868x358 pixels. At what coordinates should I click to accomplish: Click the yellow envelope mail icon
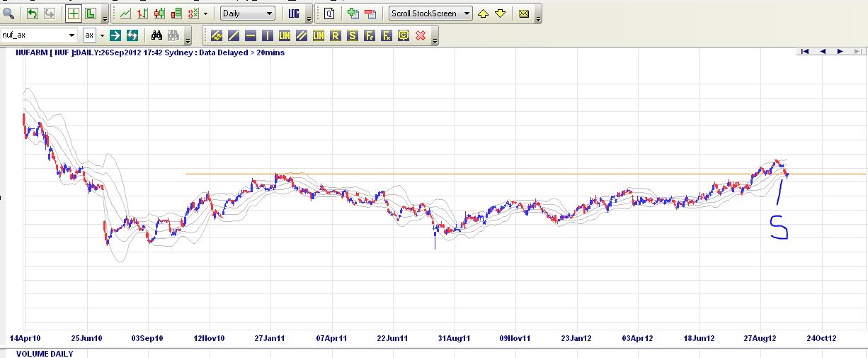click(524, 13)
